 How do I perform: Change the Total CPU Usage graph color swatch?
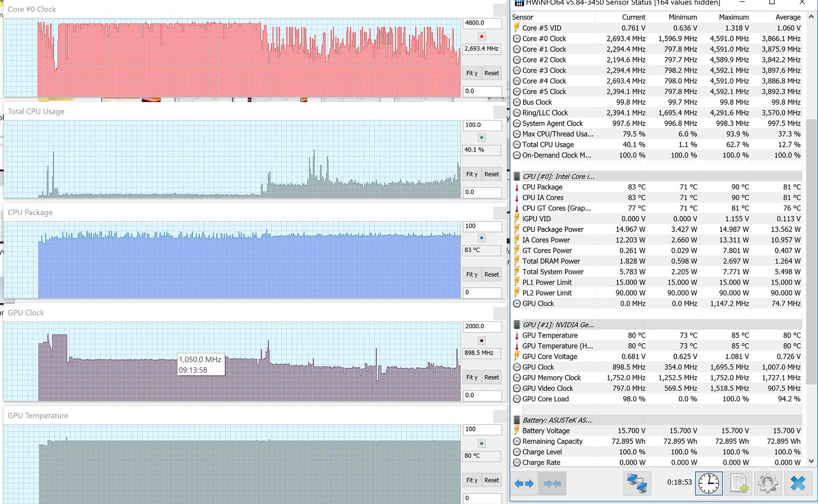click(x=481, y=137)
